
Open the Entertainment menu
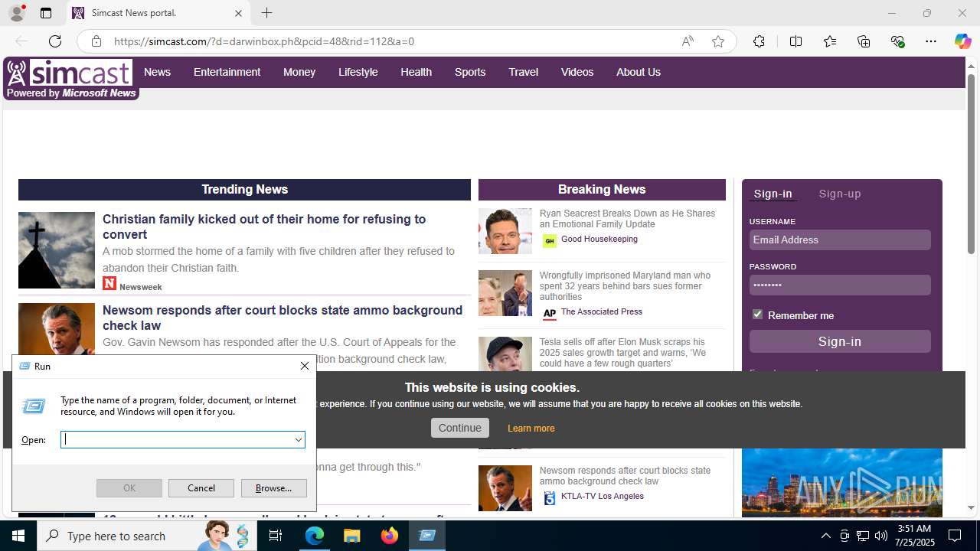227,72
